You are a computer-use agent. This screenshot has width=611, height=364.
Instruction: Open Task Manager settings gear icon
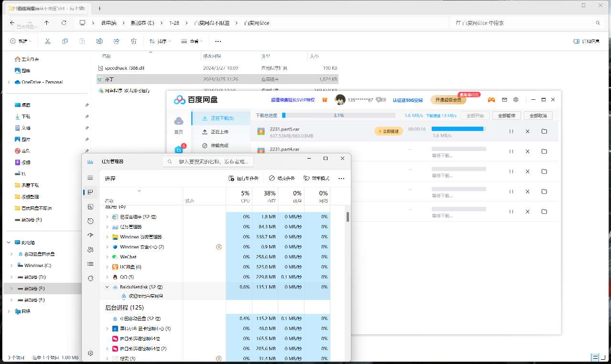point(90,353)
